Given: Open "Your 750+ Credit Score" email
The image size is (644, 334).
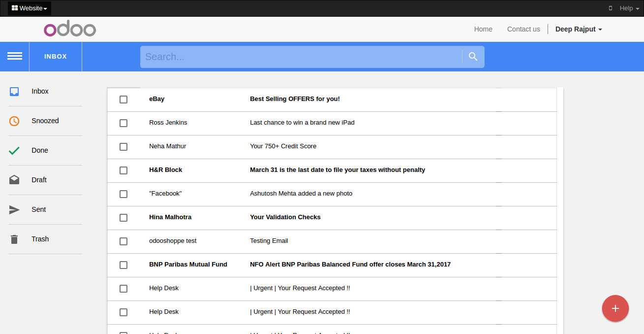Looking at the screenshot, I should click(x=283, y=146).
